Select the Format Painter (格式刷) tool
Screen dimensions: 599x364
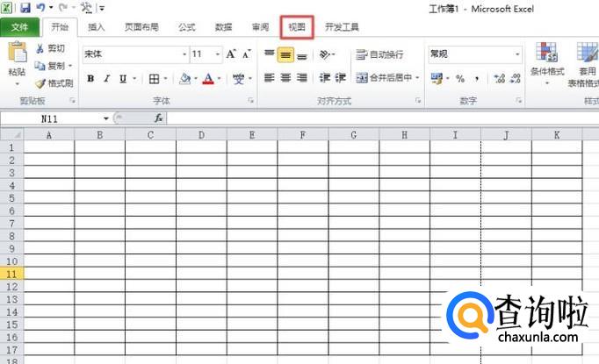[x=40, y=83]
